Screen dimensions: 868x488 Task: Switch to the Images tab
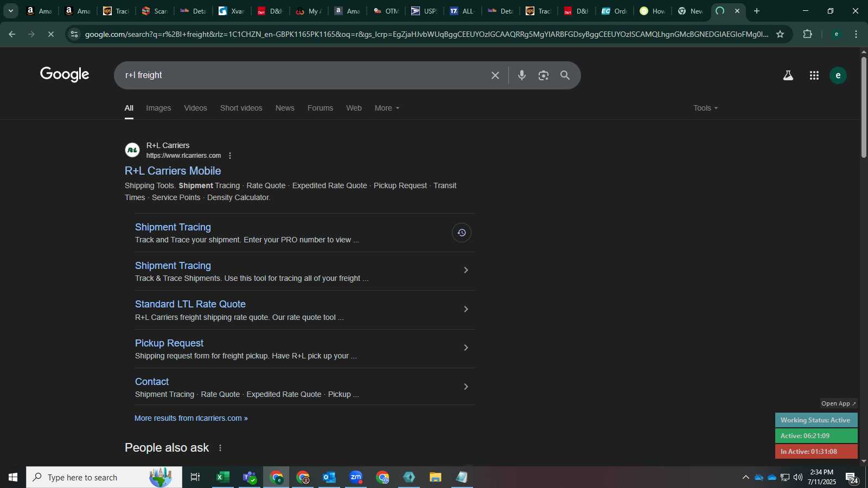(158, 108)
